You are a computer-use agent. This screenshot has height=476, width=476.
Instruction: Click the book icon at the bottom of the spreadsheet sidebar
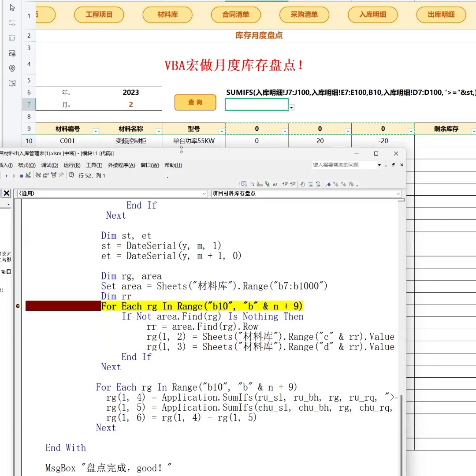12,83
